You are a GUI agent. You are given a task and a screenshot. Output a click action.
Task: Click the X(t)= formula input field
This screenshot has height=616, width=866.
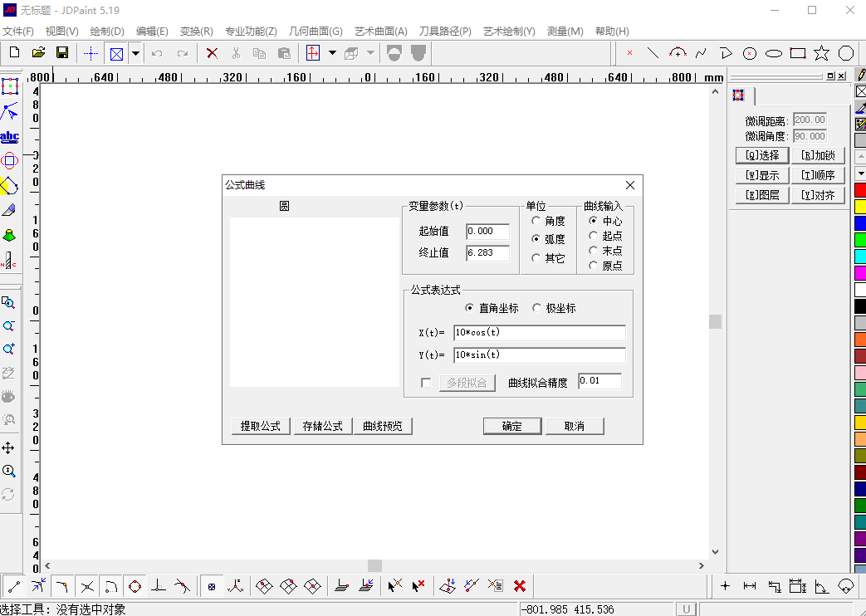click(540, 333)
